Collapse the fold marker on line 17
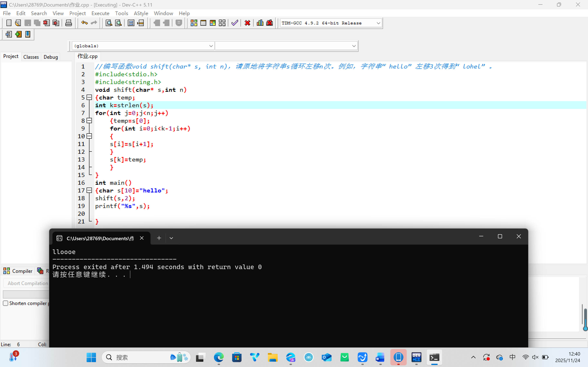Viewport: 588px width, 367px height. [89, 191]
